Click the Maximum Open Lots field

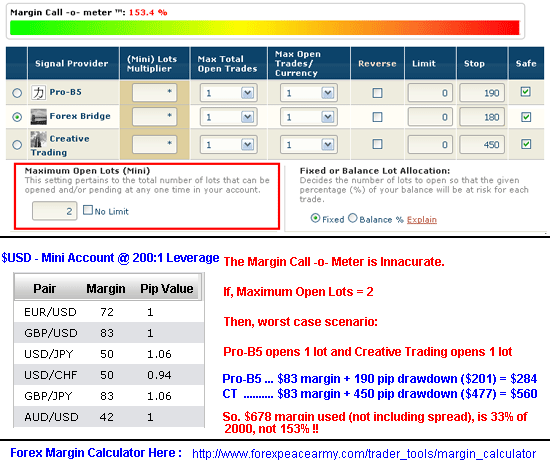[x=54, y=211]
